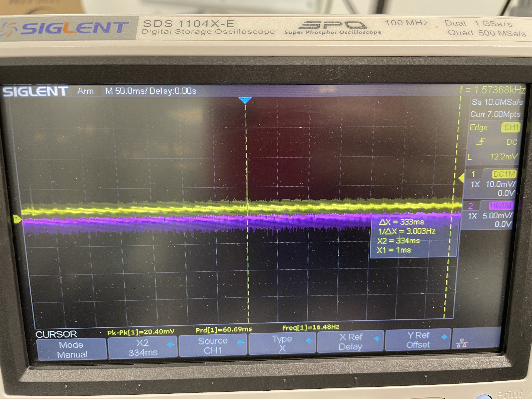The image size is (532, 399).
Task: Open the X Ref Delay softkey
Action: point(350,342)
